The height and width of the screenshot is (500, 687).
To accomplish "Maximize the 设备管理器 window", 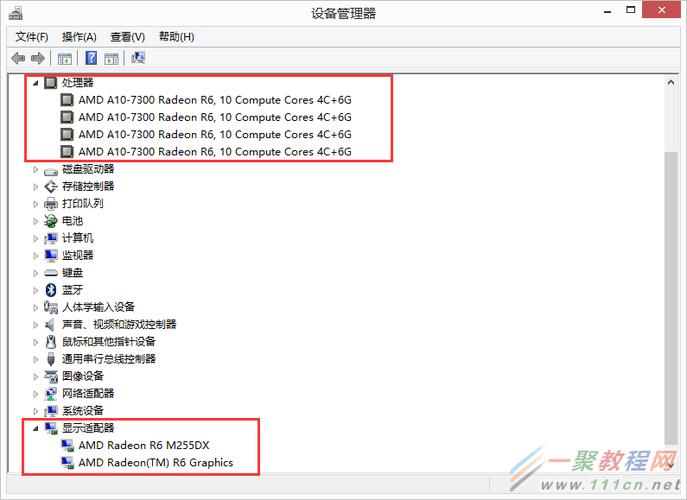I will 630,10.
